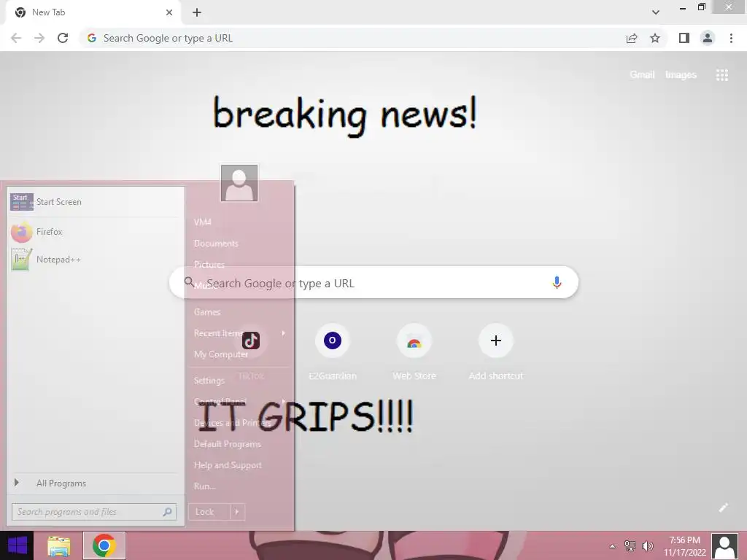Open Gmail link
The image size is (747, 560).
tap(642, 75)
